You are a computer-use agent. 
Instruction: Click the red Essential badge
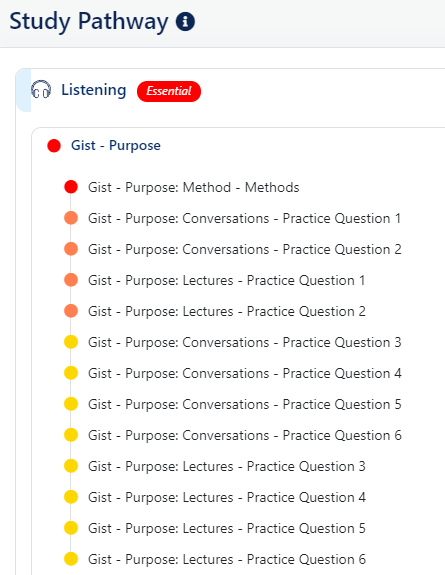click(x=169, y=91)
